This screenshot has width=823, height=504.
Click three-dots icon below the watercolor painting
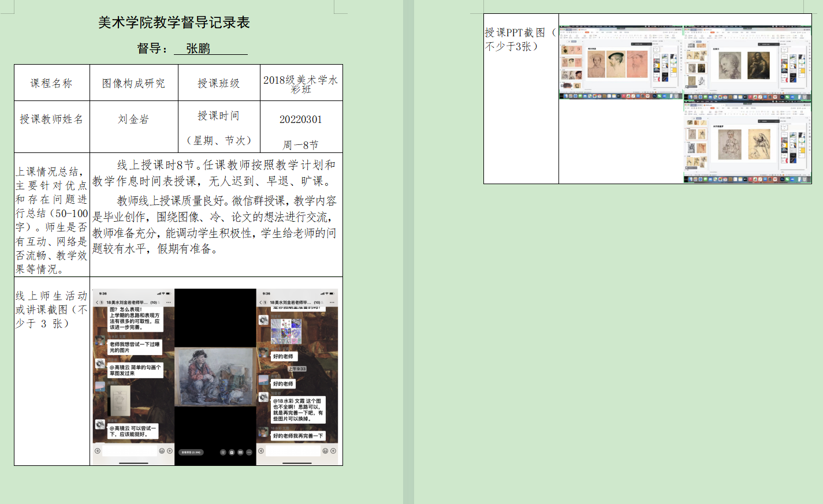coord(249,452)
